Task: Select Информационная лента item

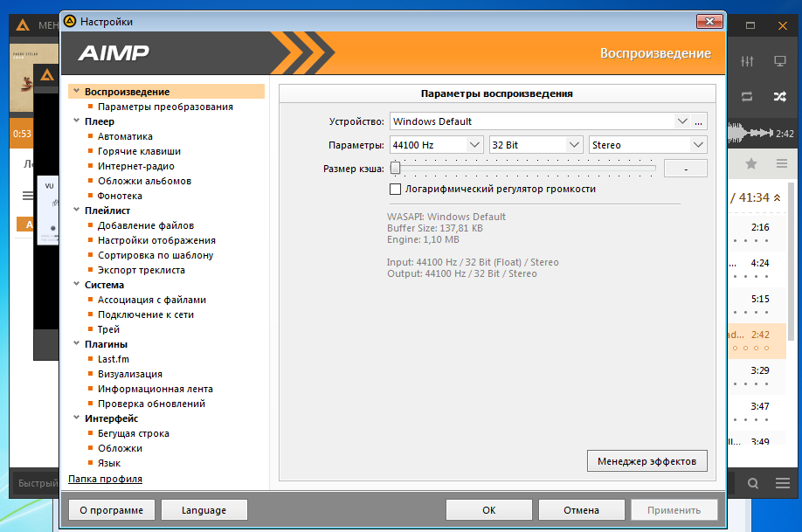Action: (x=156, y=388)
